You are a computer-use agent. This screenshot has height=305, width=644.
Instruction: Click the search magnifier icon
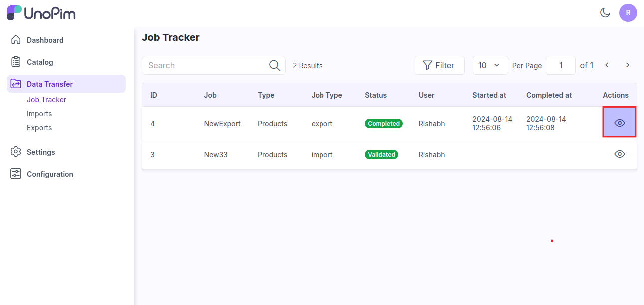point(274,65)
